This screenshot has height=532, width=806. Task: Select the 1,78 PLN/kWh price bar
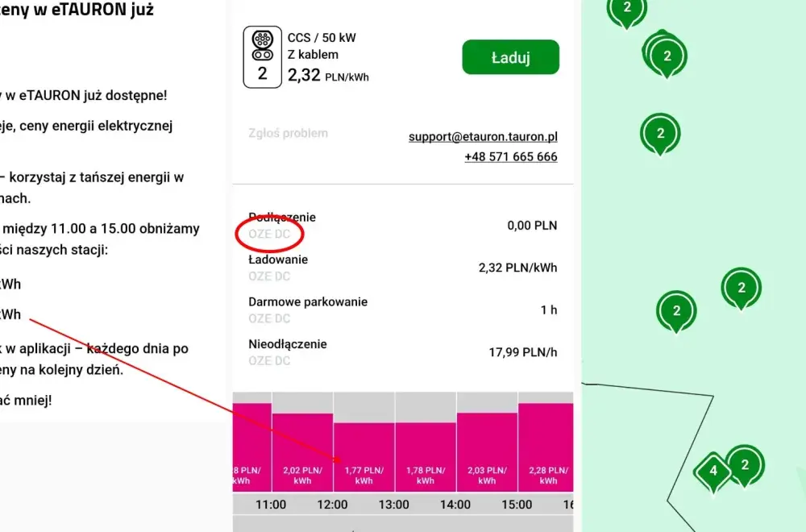click(426, 458)
